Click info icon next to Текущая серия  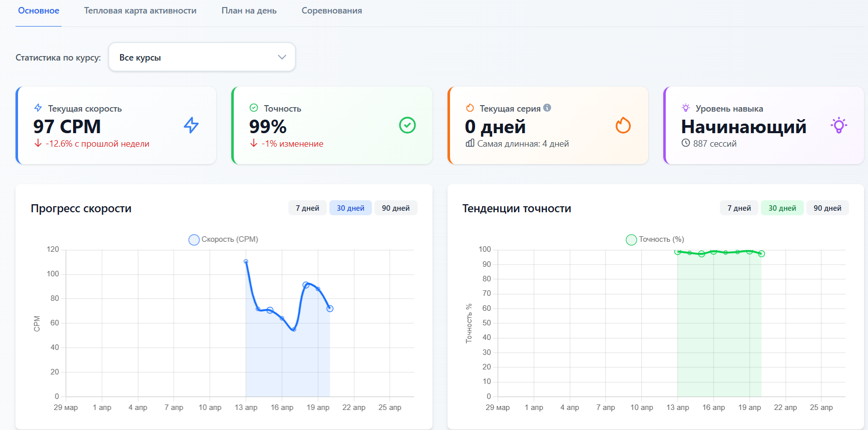547,108
